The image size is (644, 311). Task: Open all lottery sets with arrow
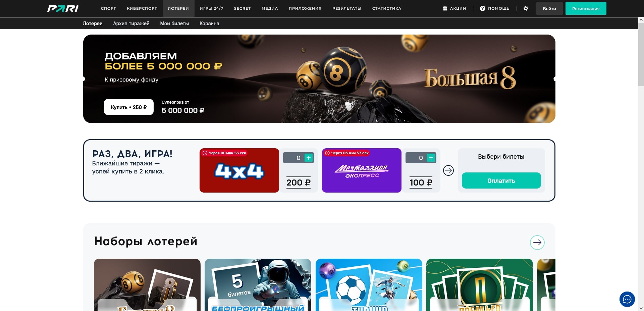[537, 242]
